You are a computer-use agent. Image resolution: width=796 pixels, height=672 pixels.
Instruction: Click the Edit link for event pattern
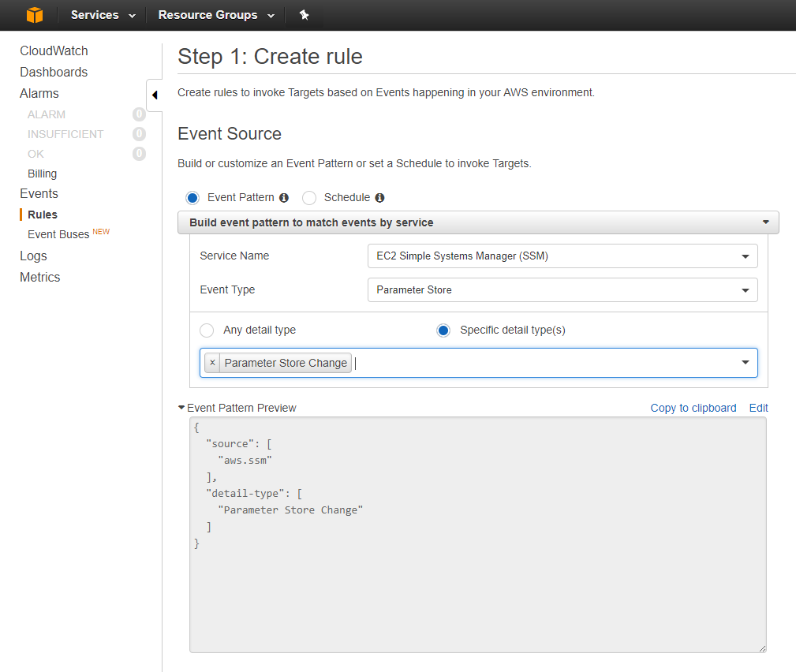pos(758,408)
